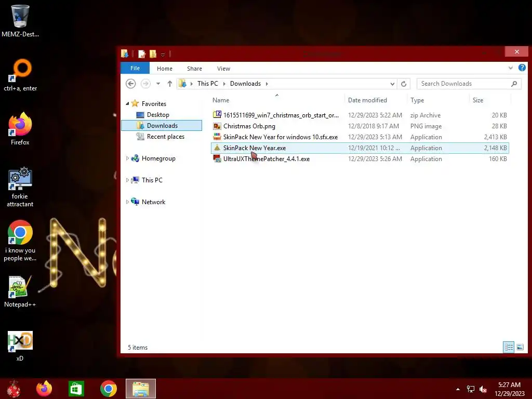Viewport: 532px width, 399px height.
Task: Select Downloads in the navigation pane
Action: [x=162, y=126]
